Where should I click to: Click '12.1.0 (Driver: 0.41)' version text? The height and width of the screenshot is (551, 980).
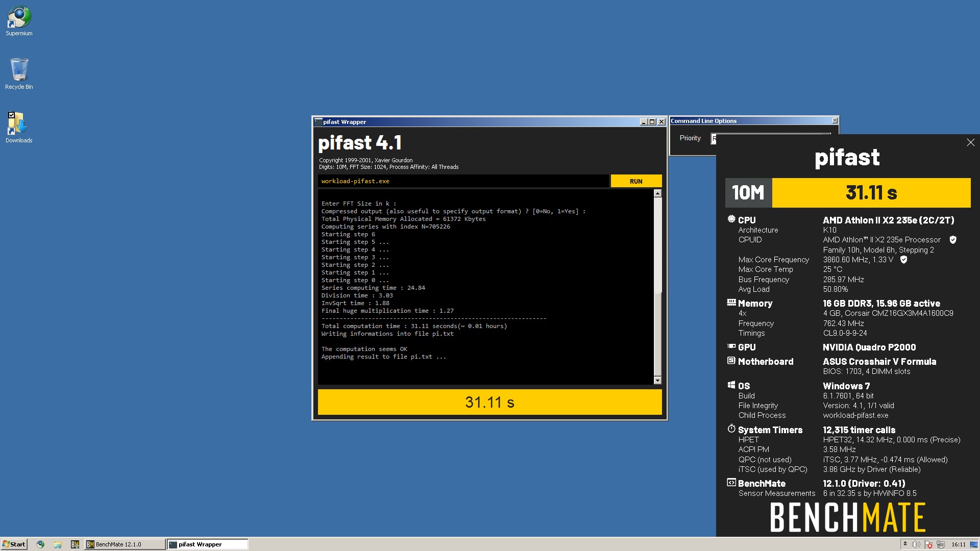click(864, 483)
